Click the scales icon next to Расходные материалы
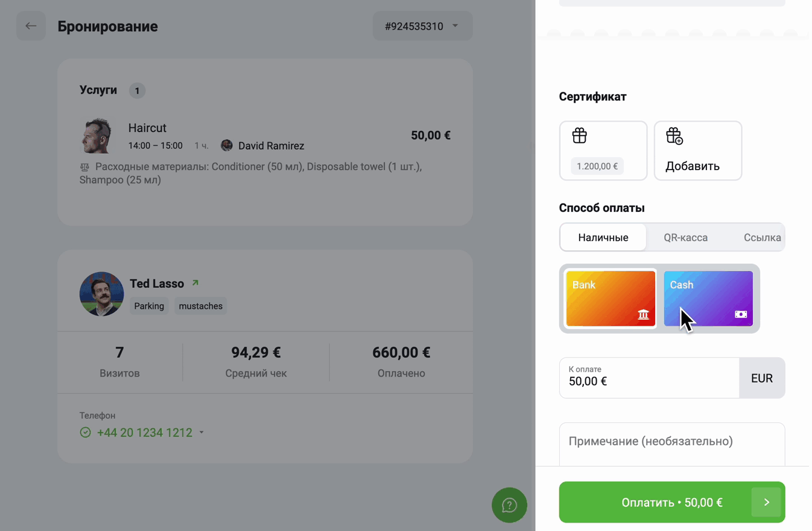 tap(84, 167)
